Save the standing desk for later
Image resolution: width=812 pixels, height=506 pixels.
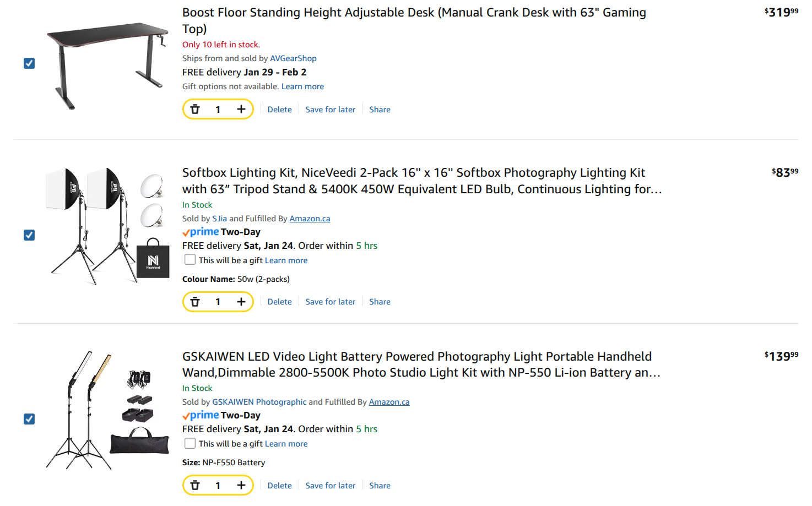point(330,110)
